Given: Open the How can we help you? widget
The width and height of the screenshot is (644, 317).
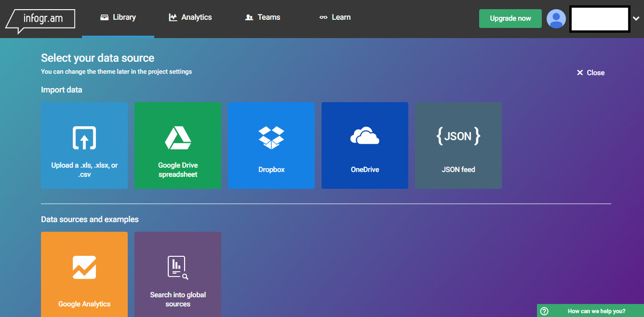Looking at the screenshot, I should [x=590, y=311].
